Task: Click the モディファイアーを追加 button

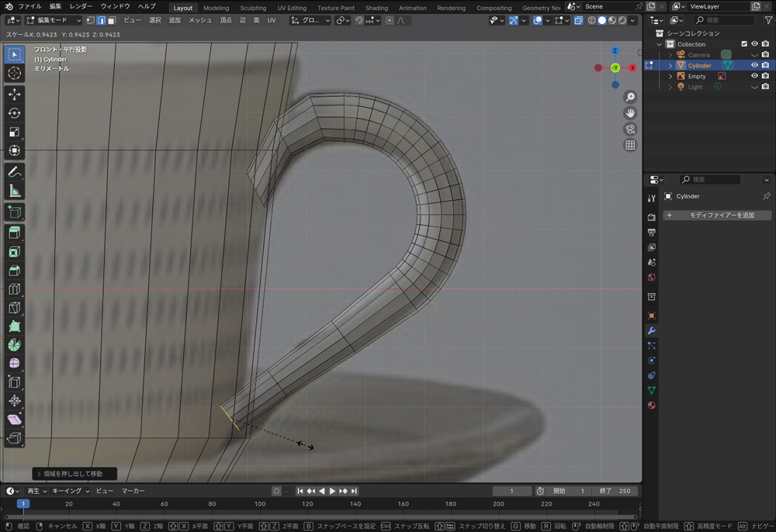Action: click(x=716, y=215)
